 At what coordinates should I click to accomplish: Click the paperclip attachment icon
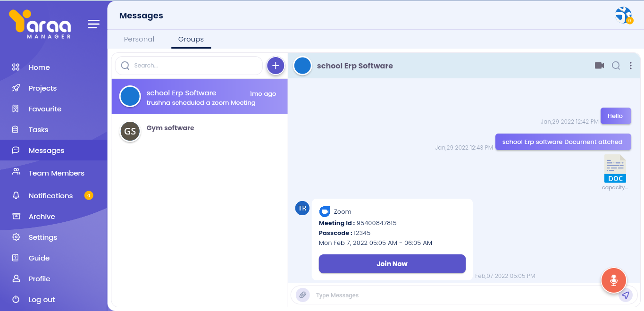[302, 295]
